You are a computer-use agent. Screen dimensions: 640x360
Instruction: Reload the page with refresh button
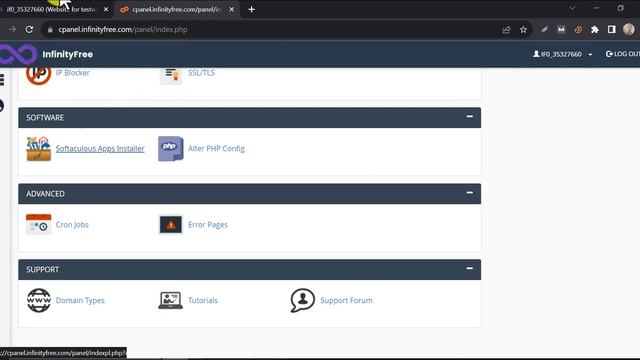(29, 29)
